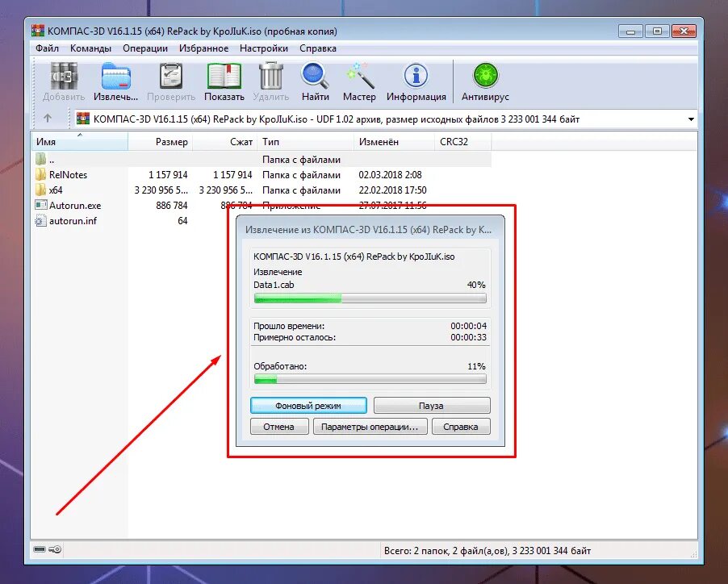
Task: Select the Autorun.exe file icon
Action: pyautogui.click(x=41, y=205)
